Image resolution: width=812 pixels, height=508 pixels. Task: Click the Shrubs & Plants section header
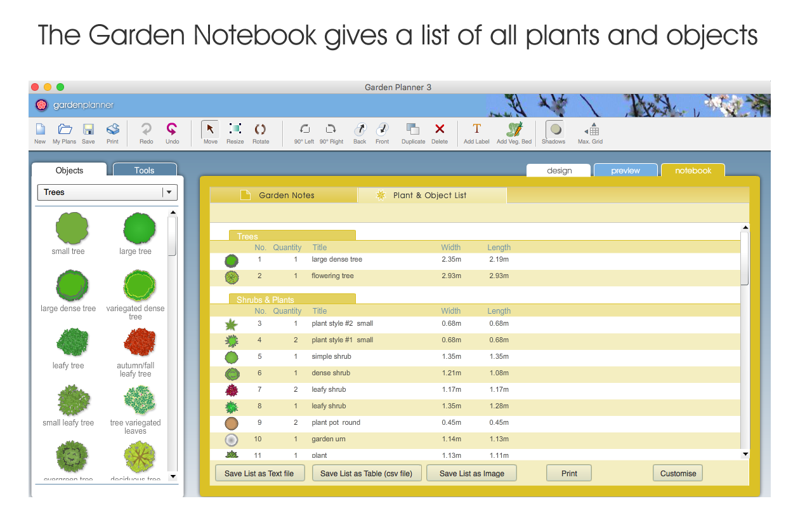tap(292, 300)
